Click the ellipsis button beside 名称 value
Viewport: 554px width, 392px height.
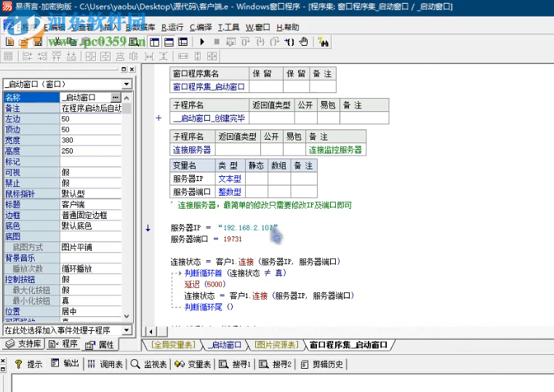tap(116, 97)
